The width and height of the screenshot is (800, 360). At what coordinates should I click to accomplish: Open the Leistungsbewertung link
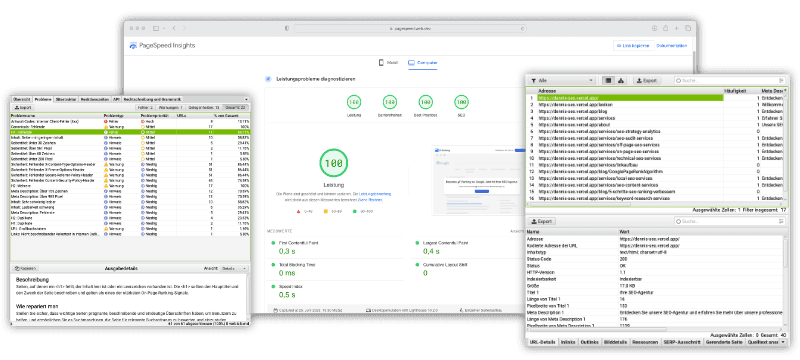(376, 194)
